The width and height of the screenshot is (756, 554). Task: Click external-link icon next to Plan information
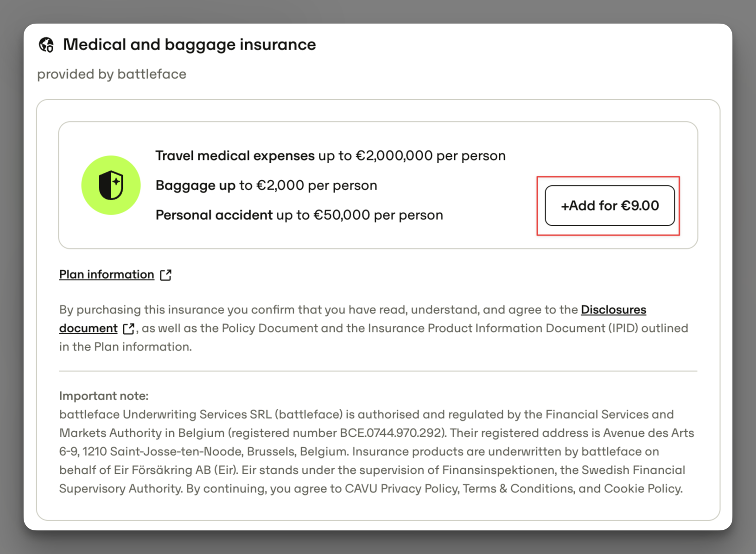point(165,275)
